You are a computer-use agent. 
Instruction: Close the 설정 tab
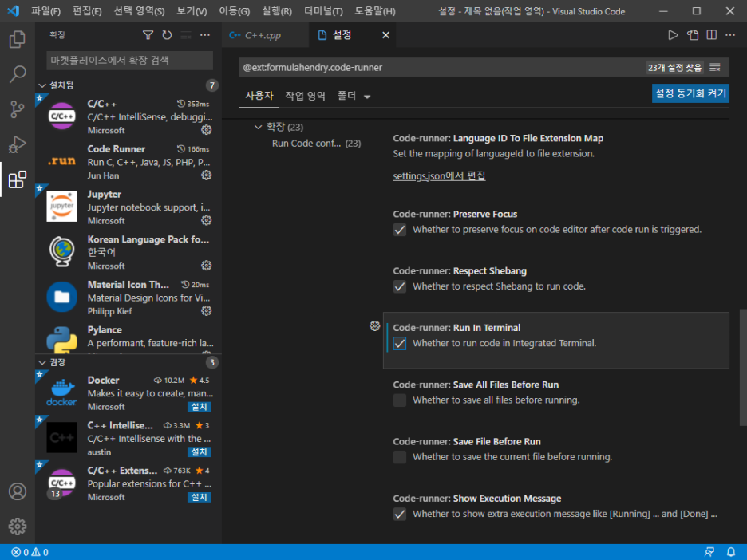pyautogui.click(x=386, y=35)
